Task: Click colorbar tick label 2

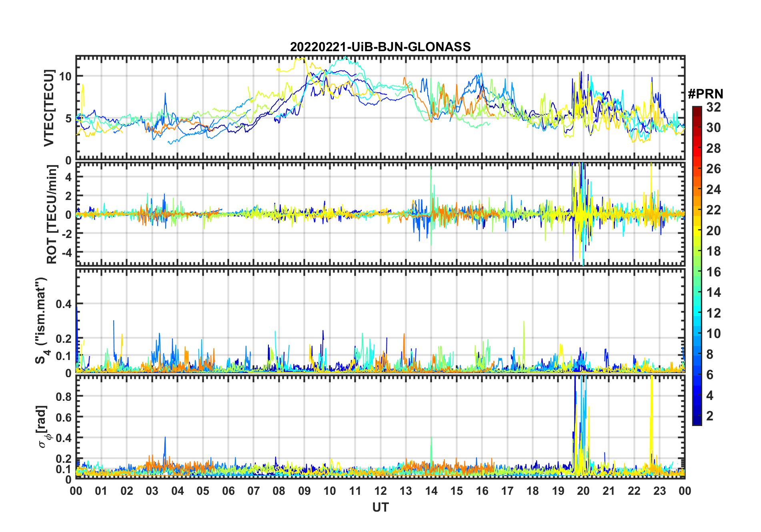Action: [710, 416]
